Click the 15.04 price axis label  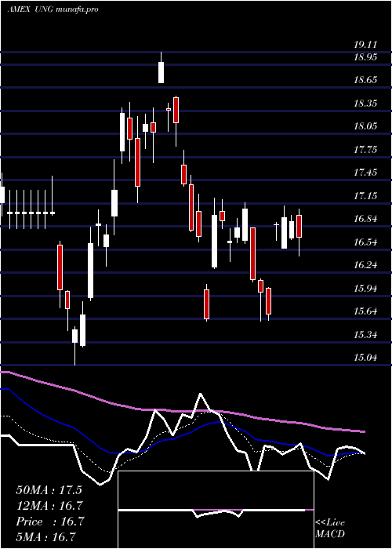coord(365,358)
